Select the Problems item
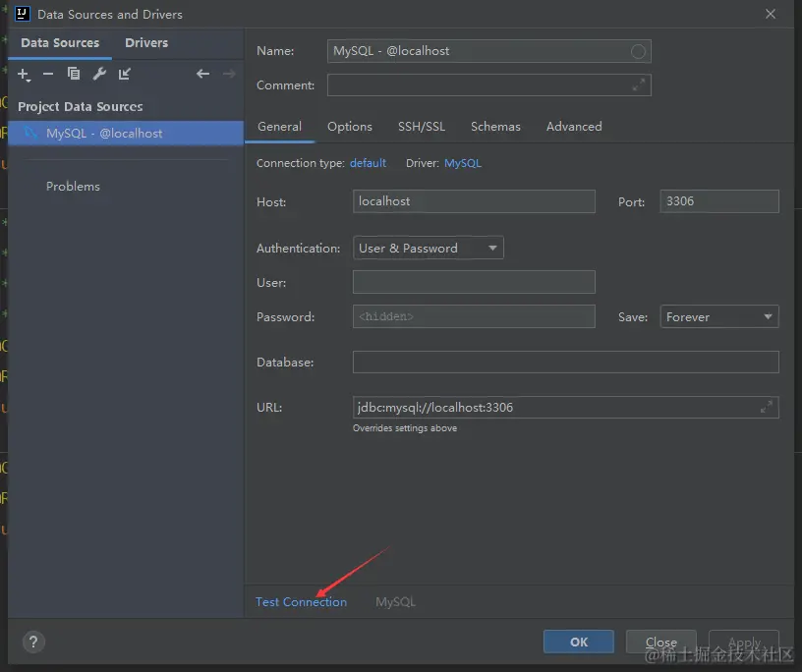This screenshot has width=802, height=672. point(73,186)
